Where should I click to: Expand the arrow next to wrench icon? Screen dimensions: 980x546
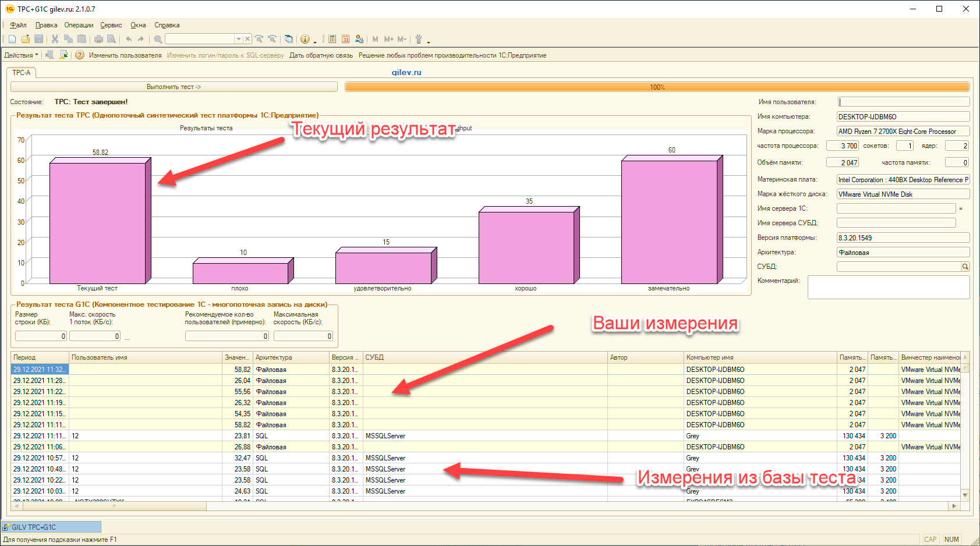pyautogui.click(x=429, y=41)
